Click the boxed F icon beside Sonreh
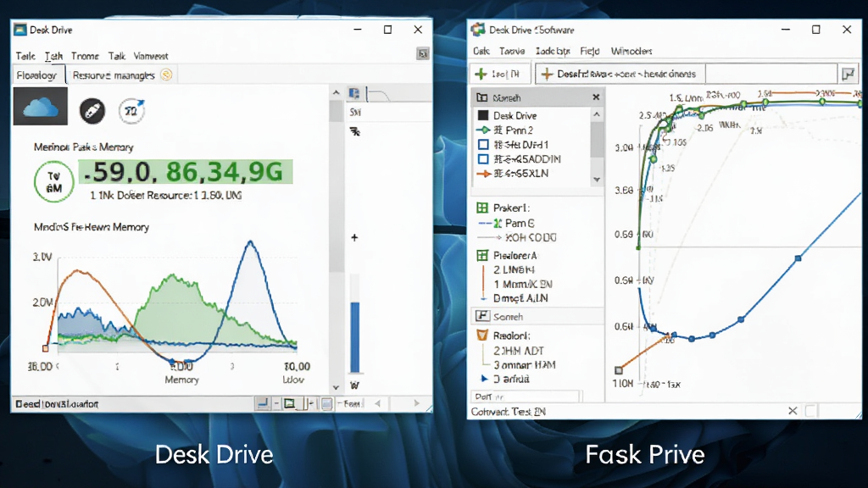Image resolution: width=868 pixels, height=488 pixels. (482, 316)
